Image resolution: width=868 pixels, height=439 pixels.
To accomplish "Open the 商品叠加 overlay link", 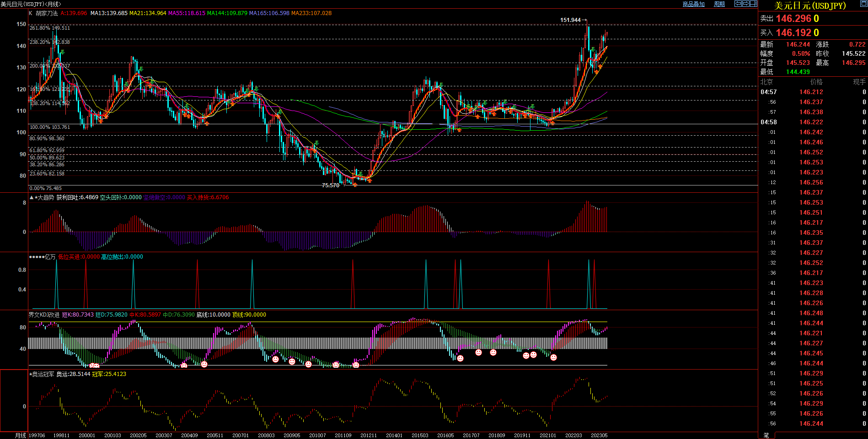I will pos(693,4).
